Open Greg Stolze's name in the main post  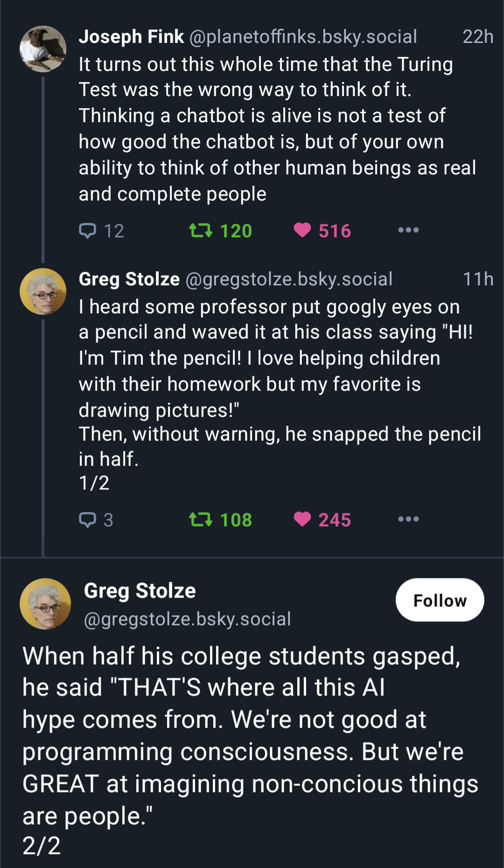(140, 590)
